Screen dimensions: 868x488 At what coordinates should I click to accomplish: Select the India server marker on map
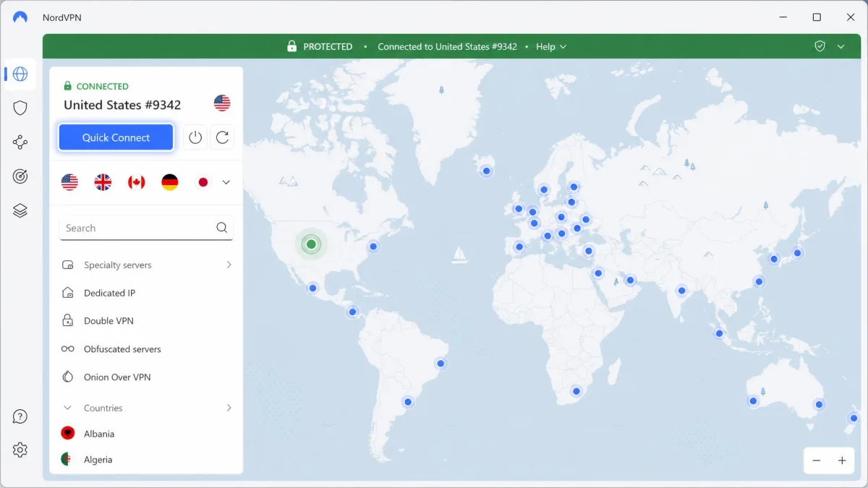click(681, 291)
